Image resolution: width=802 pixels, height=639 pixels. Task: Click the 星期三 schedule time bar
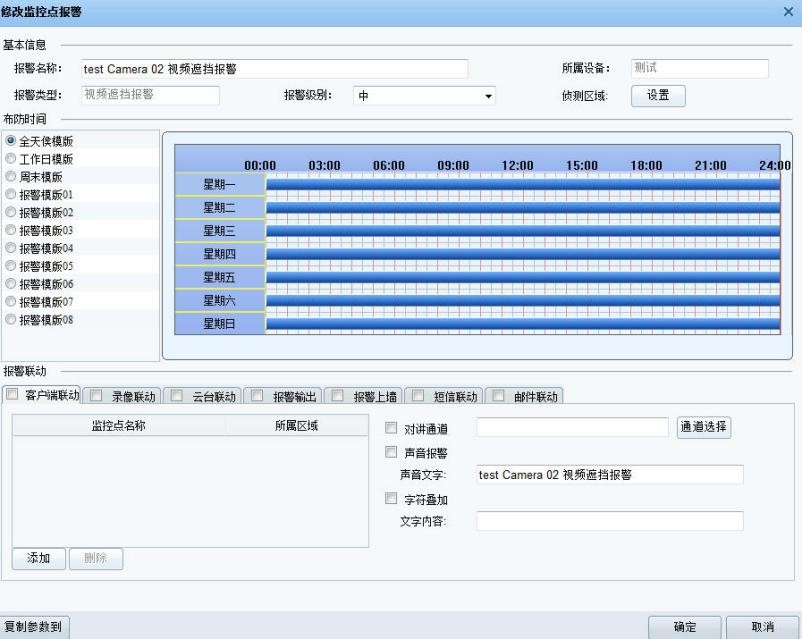click(520, 230)
